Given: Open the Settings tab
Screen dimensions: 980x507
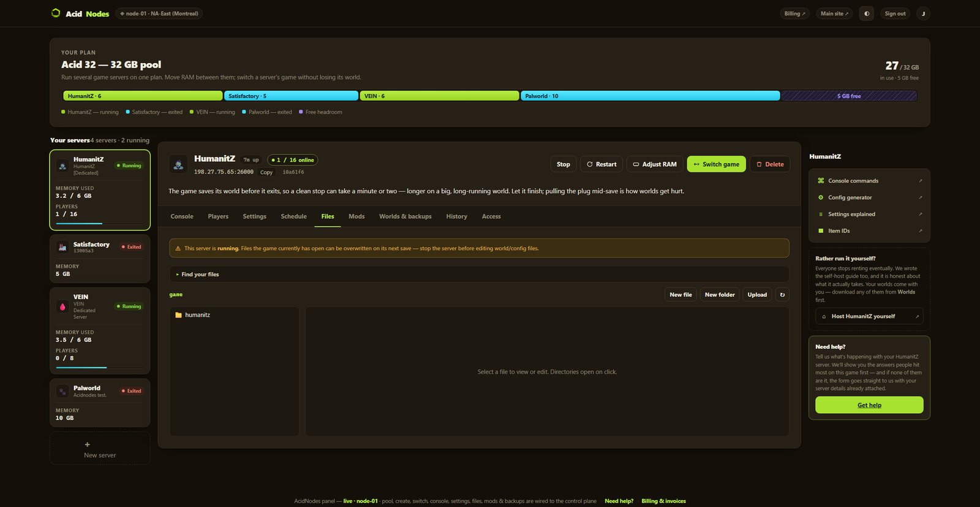Looking at the screenshot, I should coord(254,216).
